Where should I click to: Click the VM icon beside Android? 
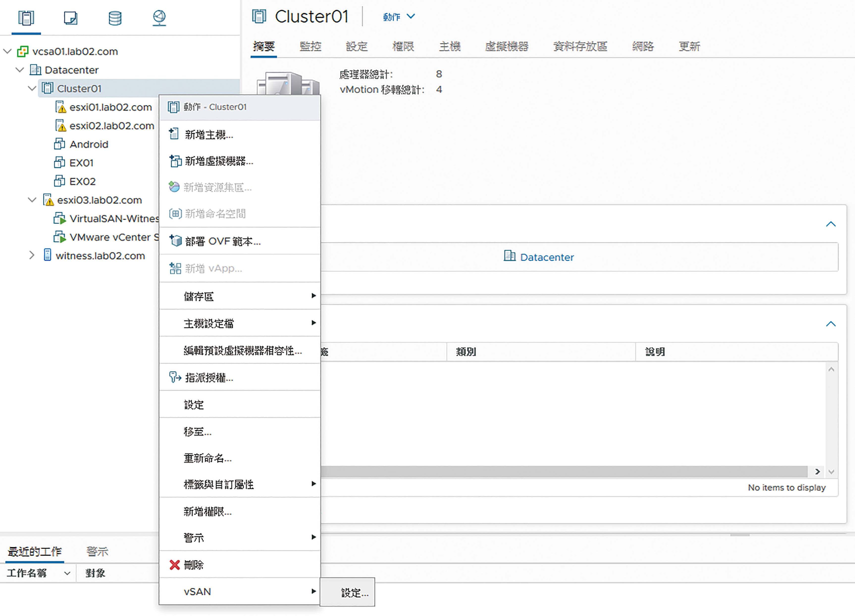[60, 144]
